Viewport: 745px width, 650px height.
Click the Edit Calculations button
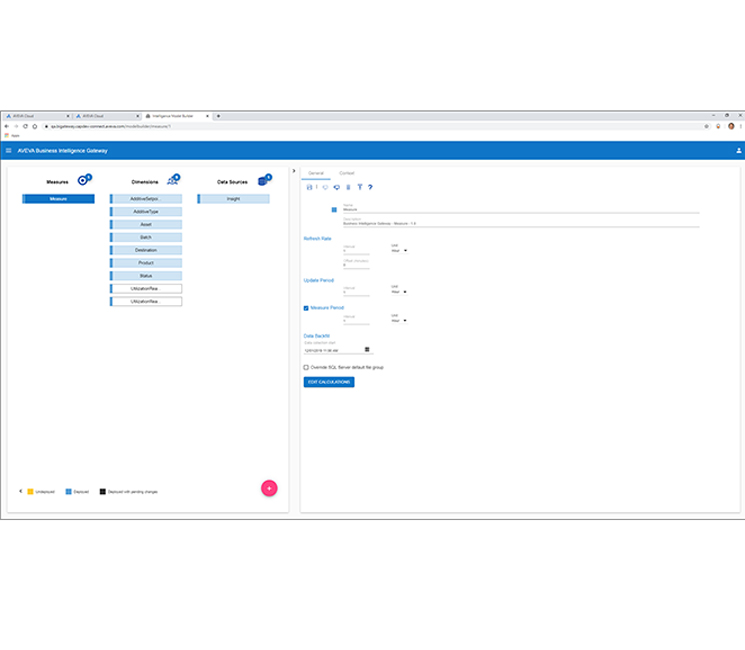tap(328, 382)
